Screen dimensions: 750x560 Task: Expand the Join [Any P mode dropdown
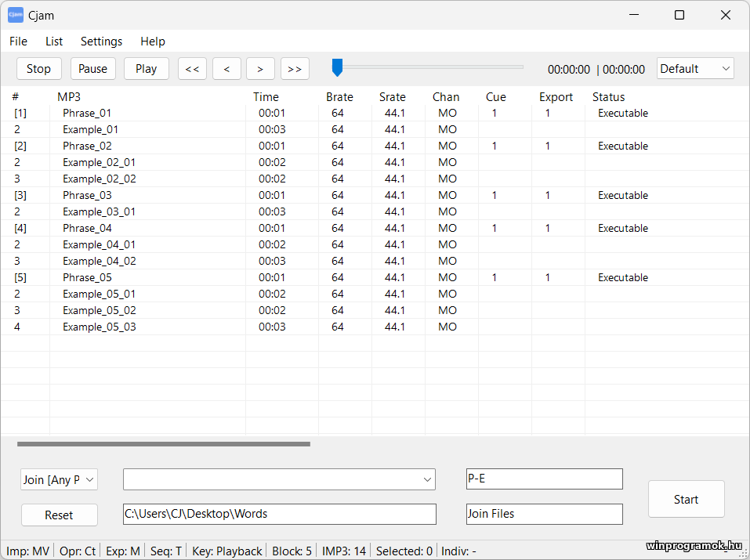pos(59,479)
